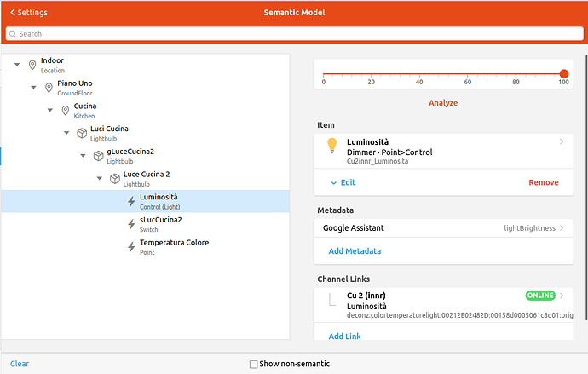Click the cube icon beside gLuceCucina2
The image size is (588, 374).
pos(98,156)
